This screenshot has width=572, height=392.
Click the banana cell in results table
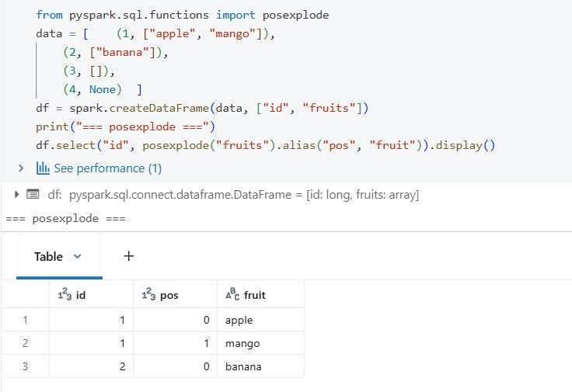(260, 366)
